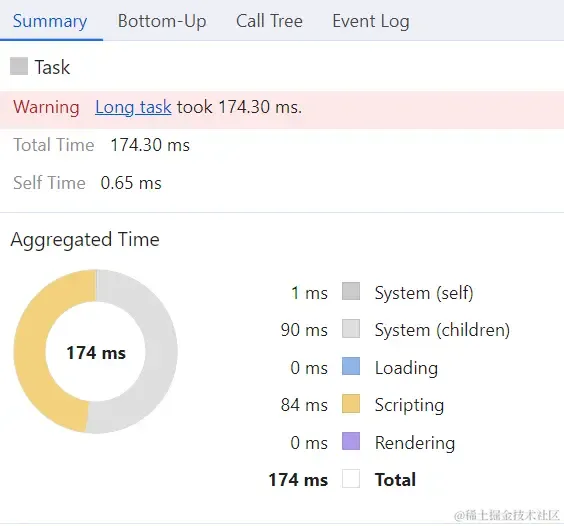Switch to the Summary tab

tap(50, 21)
